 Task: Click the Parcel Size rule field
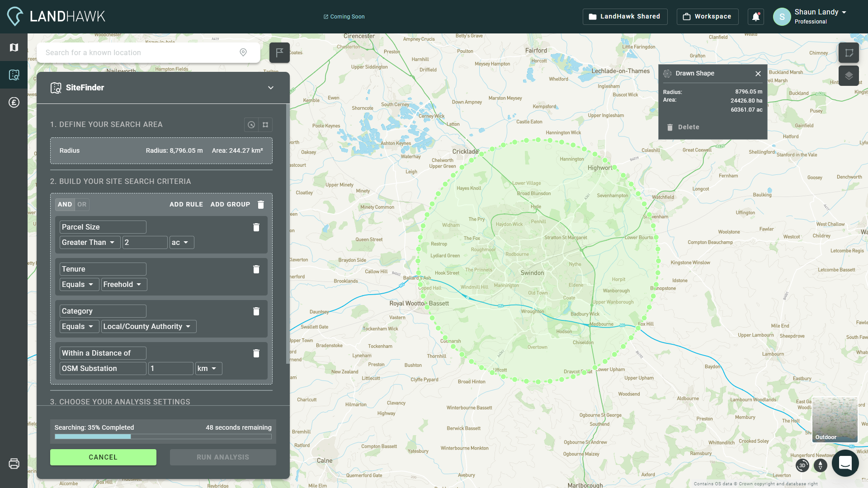tap(103, 227)
